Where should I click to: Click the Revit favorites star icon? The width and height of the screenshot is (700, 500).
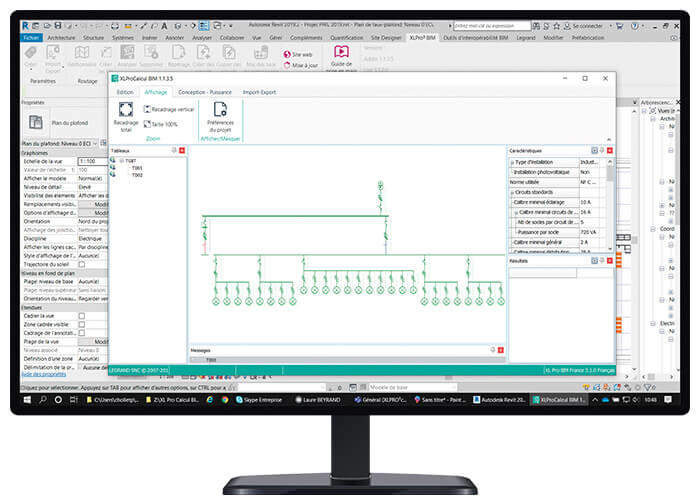point(557,26)
